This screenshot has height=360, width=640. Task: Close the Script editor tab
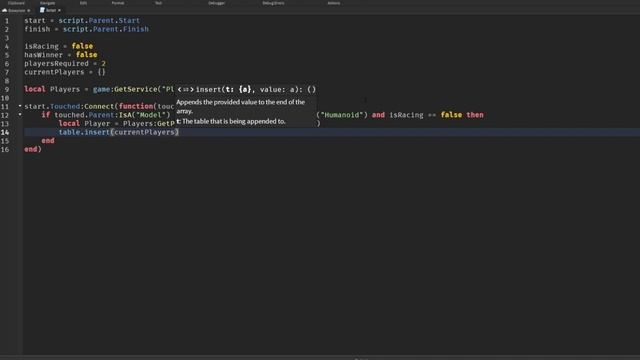pos(59,10)
